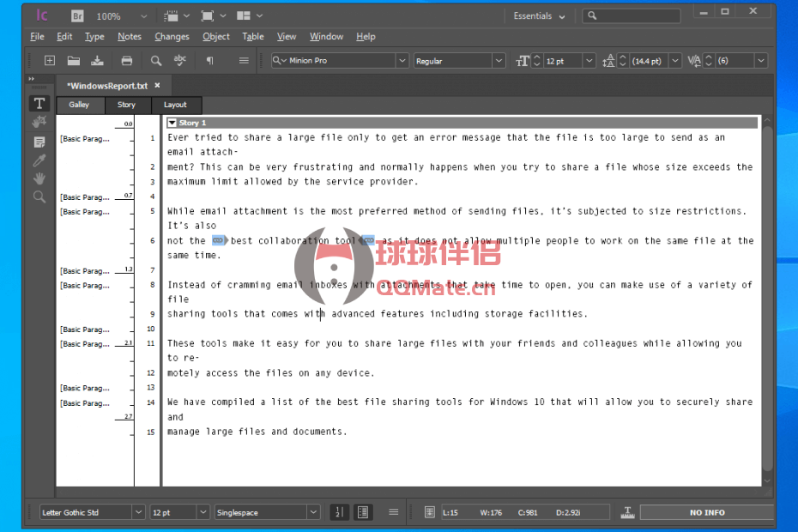This screenshot has width=798, height=532.
Task: Select the Note tool
Action: pos(39,142)
